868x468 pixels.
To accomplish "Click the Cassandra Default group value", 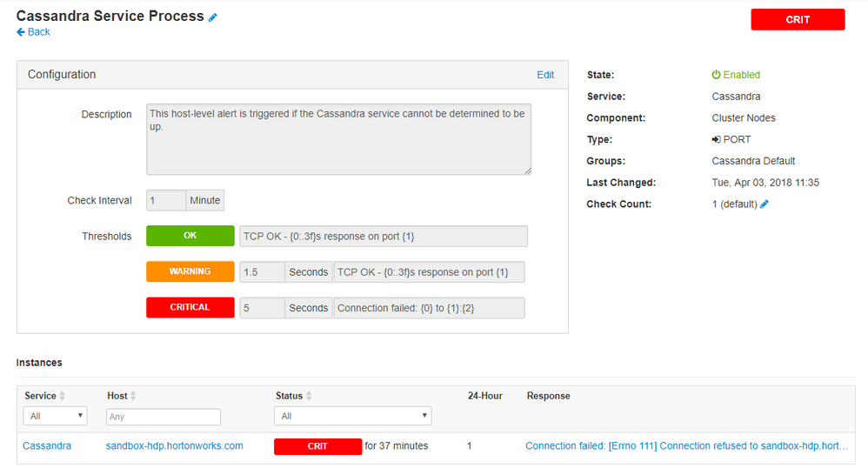I will 753,161.
